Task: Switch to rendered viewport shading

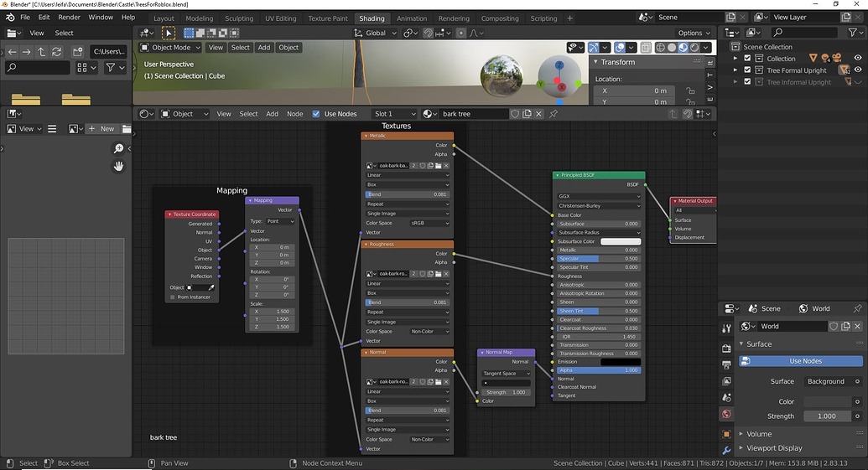Action: (x=694, y=48)
